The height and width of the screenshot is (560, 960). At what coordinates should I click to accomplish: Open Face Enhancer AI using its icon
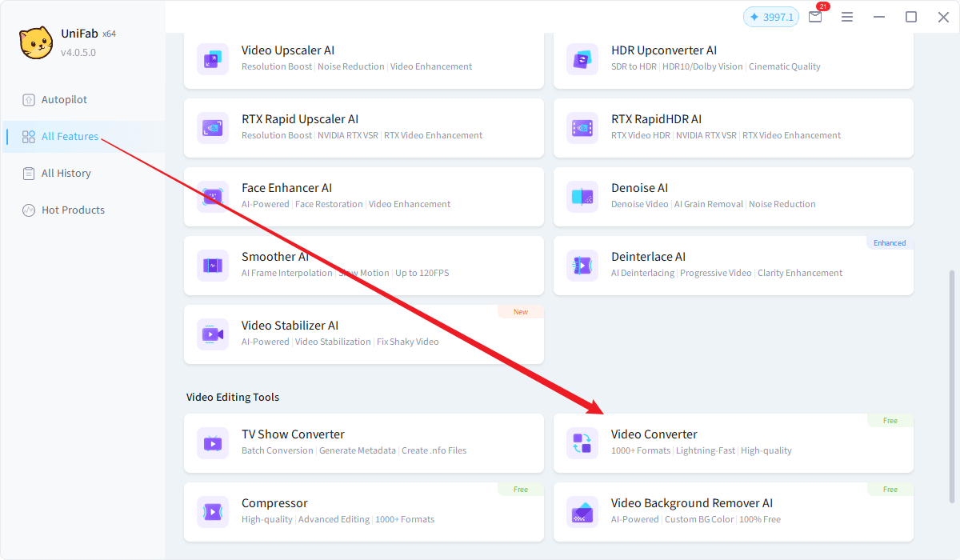pyautogui.click(x=212, y=196)
